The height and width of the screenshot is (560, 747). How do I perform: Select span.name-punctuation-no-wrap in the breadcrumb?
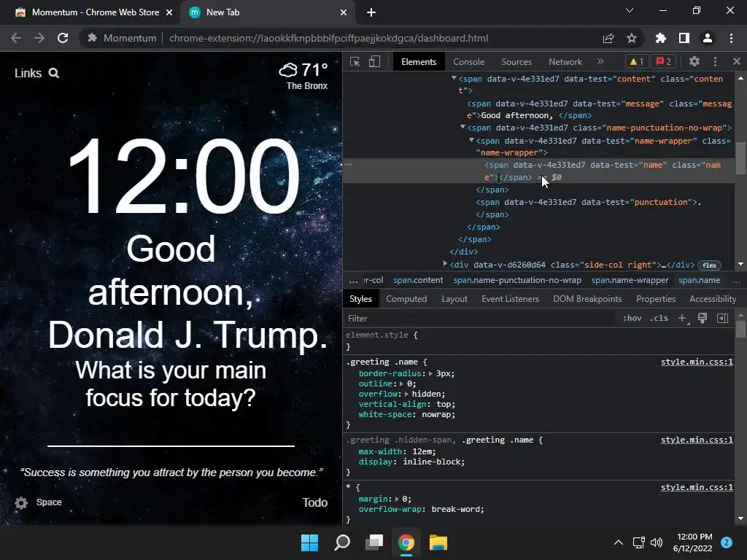[517, 281]
